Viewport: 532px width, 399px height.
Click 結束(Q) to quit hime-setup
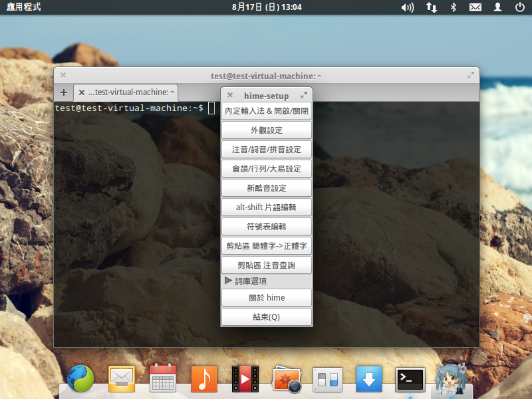coord(267,317)
